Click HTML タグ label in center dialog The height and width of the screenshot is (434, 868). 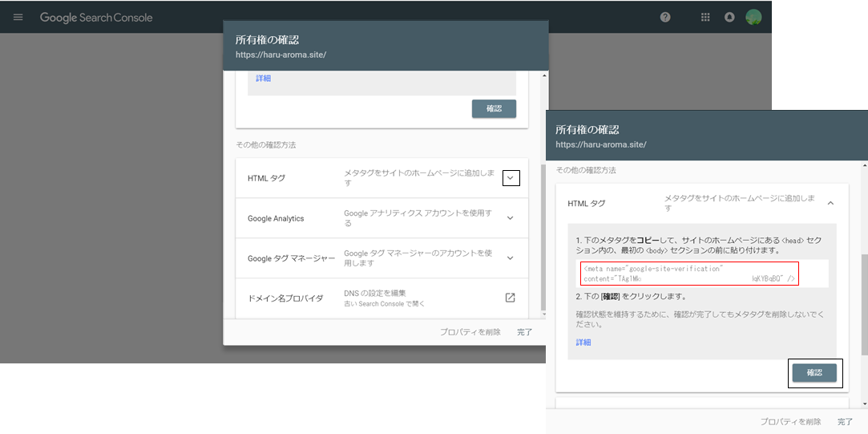(x=266, y=178)
